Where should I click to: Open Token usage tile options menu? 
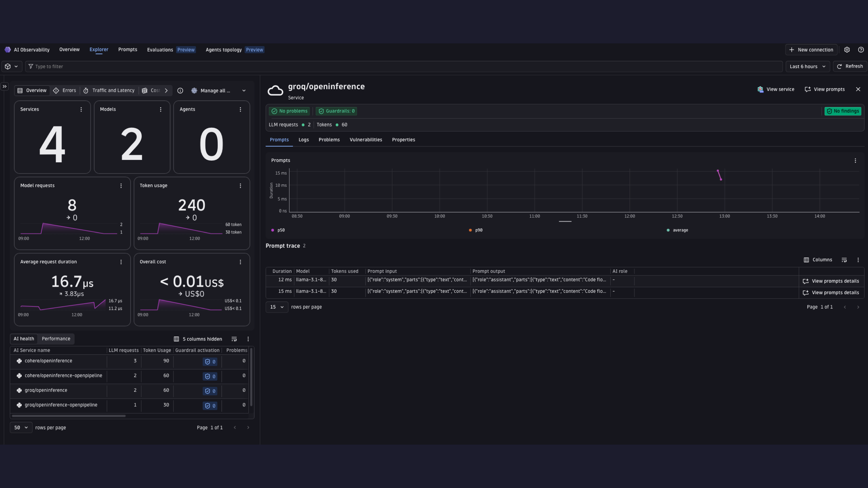[240, 186]
